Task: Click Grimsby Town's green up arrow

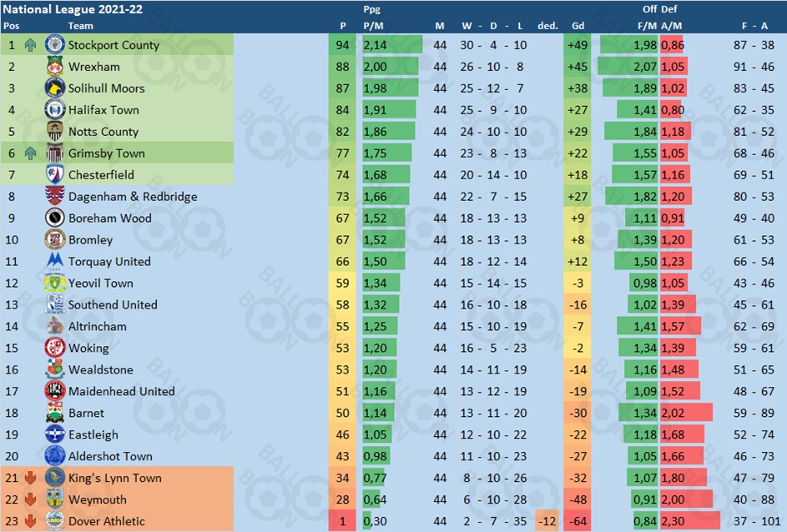Action: 30,153
